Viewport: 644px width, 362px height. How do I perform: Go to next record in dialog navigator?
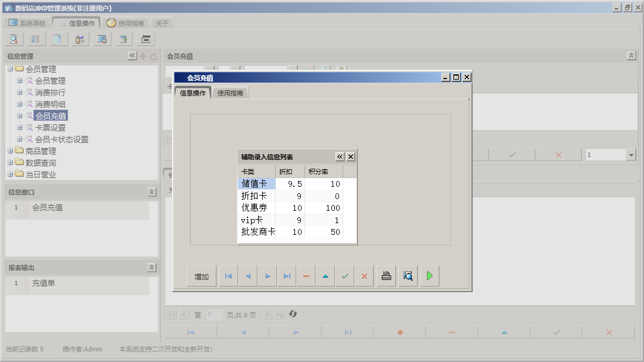pos(268,276)
